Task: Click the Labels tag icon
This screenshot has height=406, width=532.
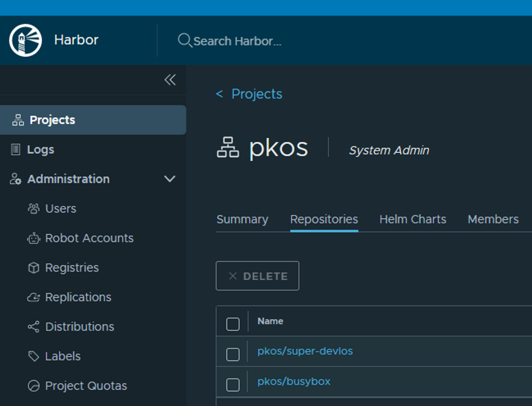Action: (34, 356)
